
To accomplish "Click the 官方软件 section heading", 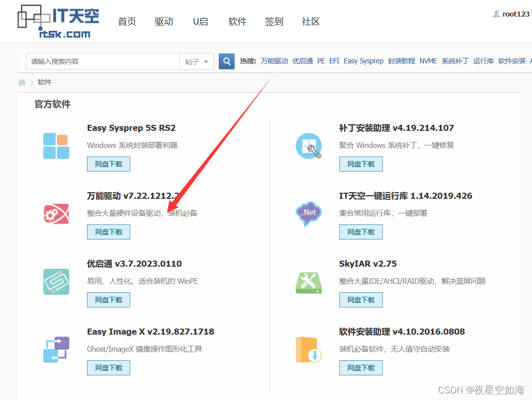I will [x=52, y=104].
